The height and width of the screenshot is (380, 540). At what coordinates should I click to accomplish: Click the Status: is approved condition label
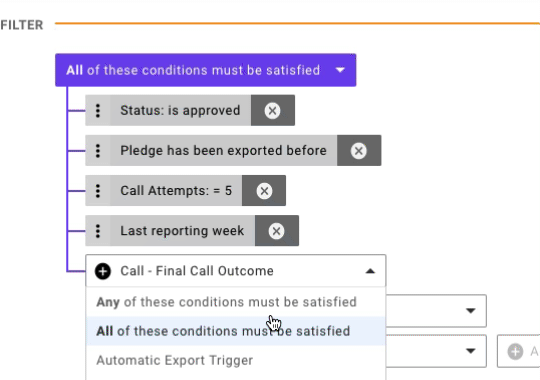tap(180, 111)
